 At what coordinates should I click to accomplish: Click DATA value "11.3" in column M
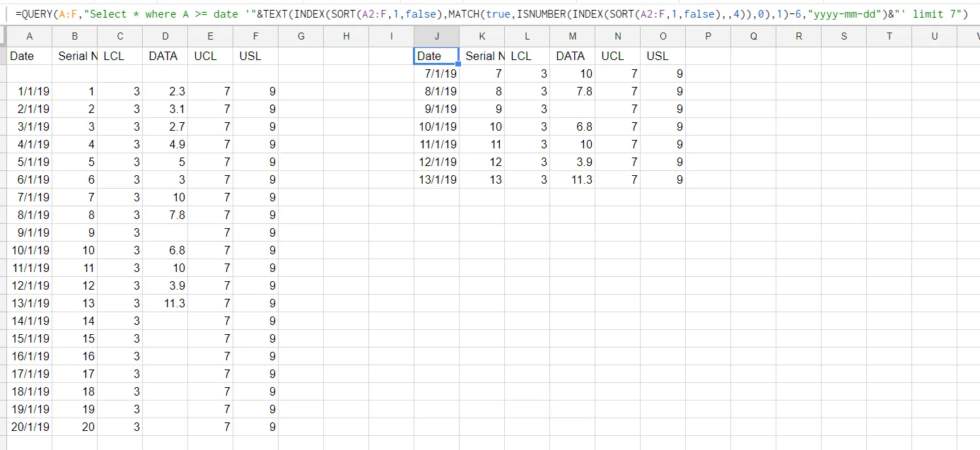point(573,179)
